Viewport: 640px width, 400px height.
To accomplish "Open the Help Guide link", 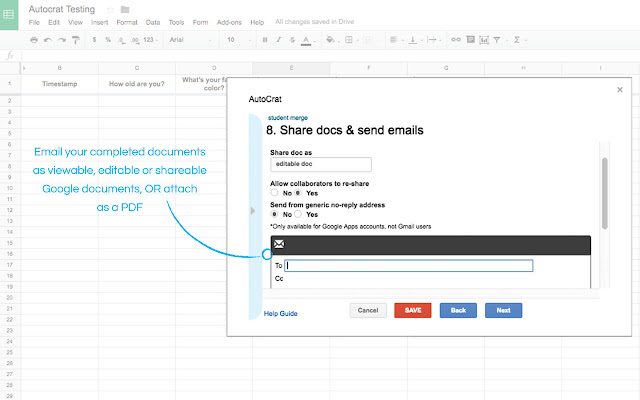I will coord(280,313).
